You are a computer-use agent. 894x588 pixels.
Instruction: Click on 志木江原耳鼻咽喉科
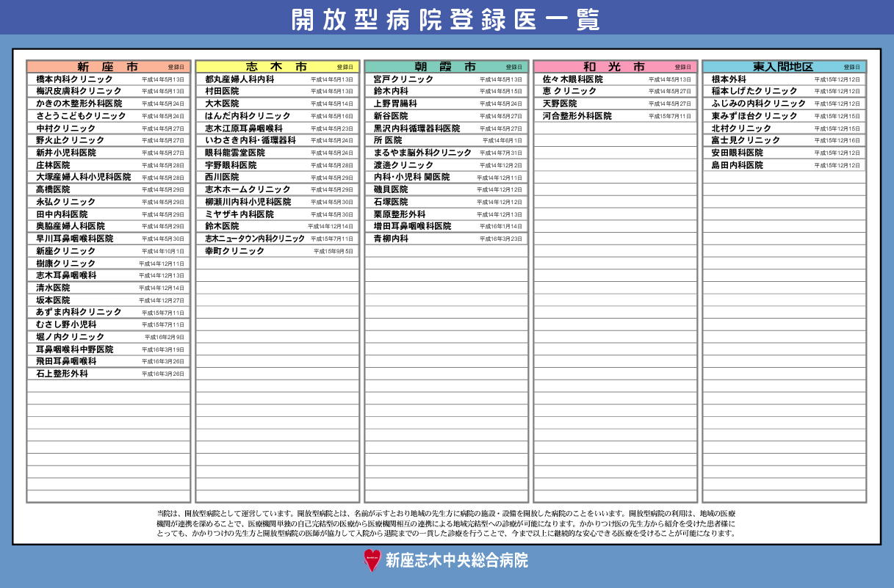pyautogui.click(x=277, y=128)
